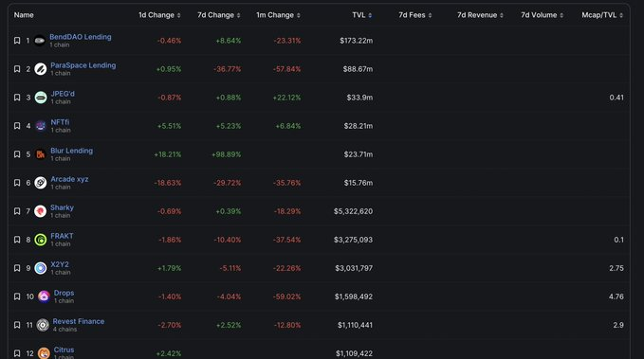Sort by Mcap/TVL column
This screenshot has width=644, height=359.
pyautogui.click(x=602, y=15)
